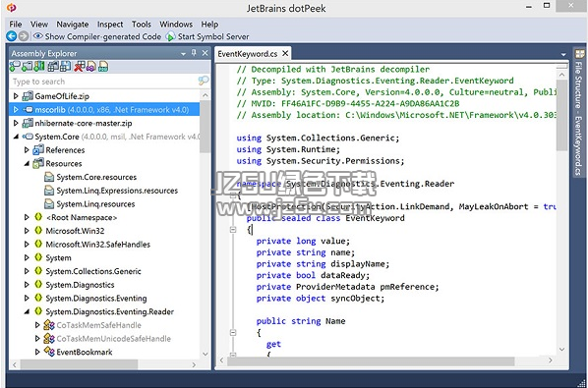Screen dimensions: 588x388
Task: Expand the mscorlib assembly node
Action: (16, 110)
